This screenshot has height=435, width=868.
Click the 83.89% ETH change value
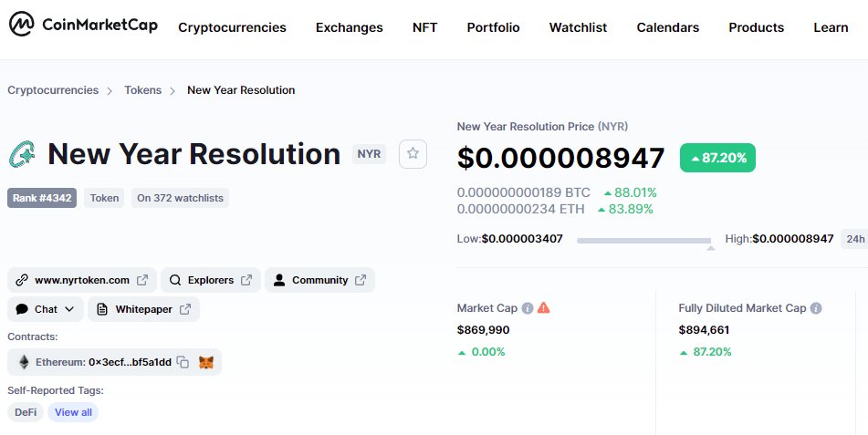[631, 209]
